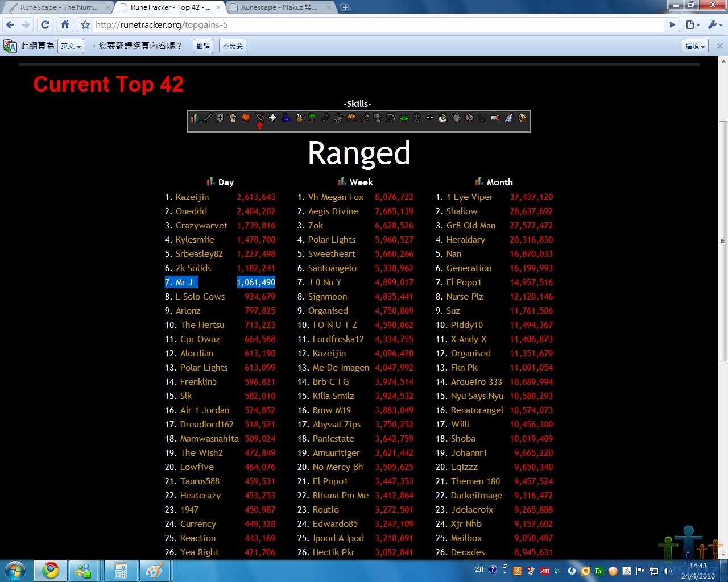
Task: Open the Crafting skill icon
Action: click(x=365, y=118)
